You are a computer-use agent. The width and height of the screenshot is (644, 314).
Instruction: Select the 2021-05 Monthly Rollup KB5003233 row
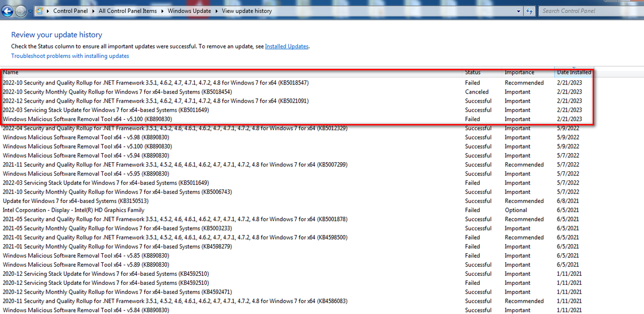tap(297, 228)
